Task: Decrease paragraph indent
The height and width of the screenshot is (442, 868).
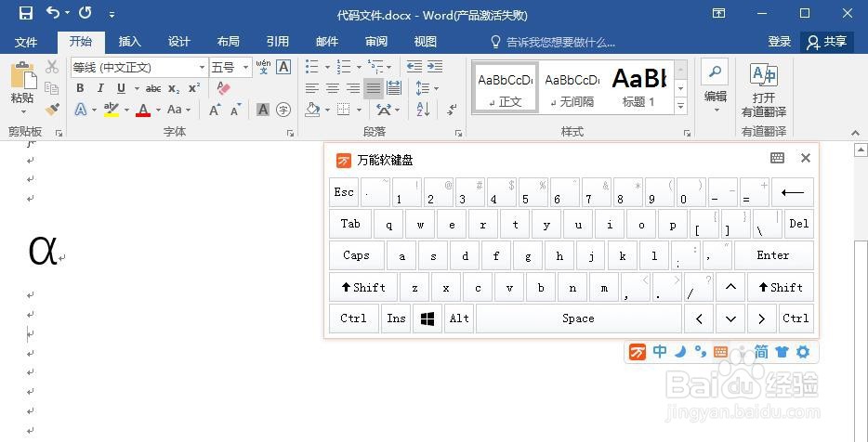Action: pos(414,67)
